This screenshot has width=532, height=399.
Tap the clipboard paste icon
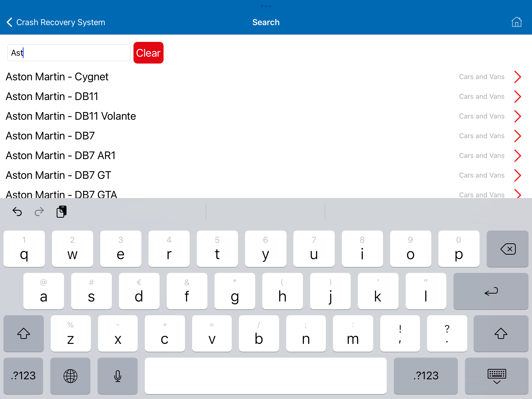(x=62, y=212)
